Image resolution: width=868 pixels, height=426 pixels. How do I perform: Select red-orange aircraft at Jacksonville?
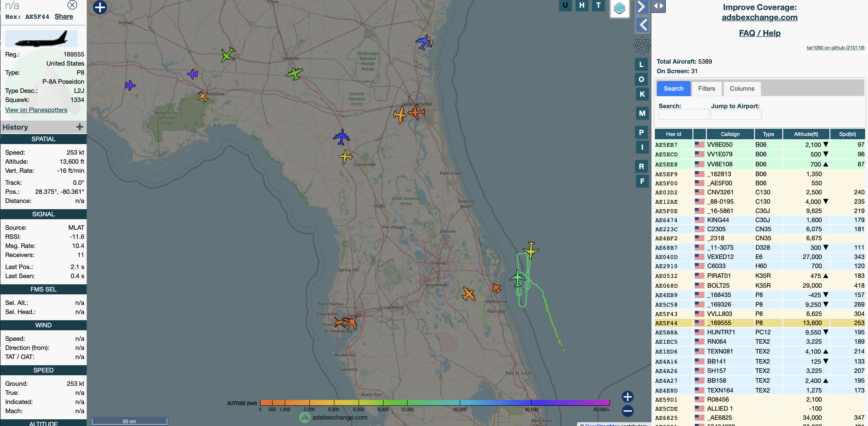[x=417, y=112]
